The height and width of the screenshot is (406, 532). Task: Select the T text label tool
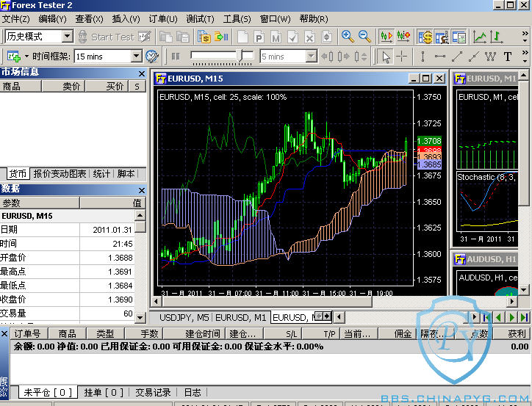pyautogui.click(x=507, y=57)
